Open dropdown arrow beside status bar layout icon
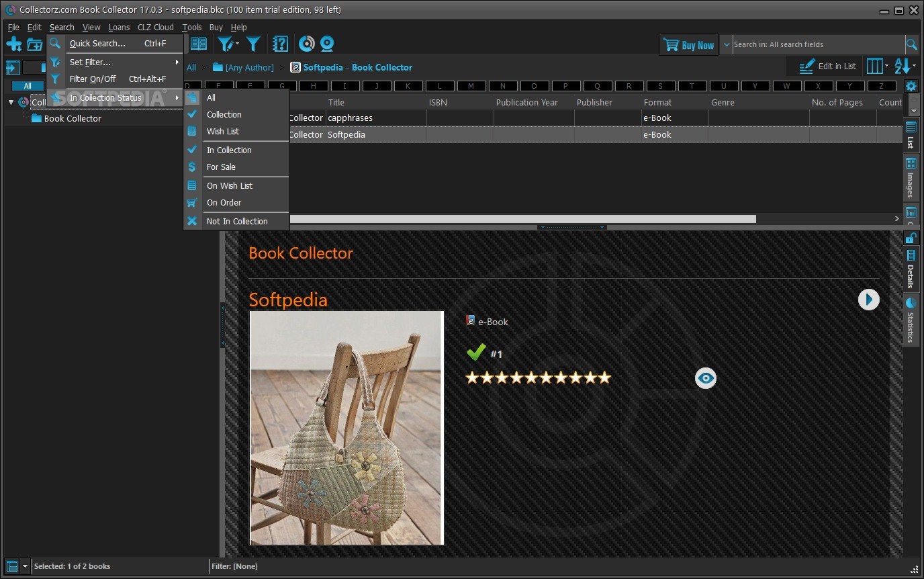The image size is (924, 579). coord(25,566)
